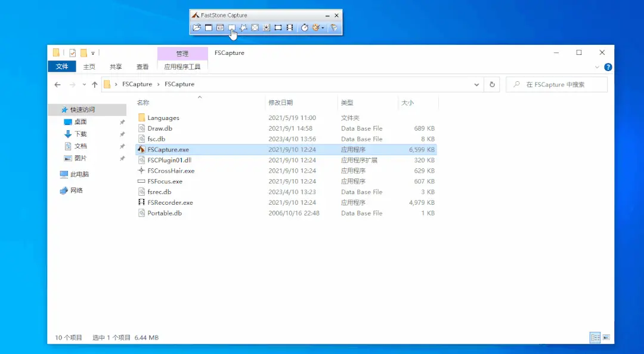Click the refresh button in address bar

492,84
